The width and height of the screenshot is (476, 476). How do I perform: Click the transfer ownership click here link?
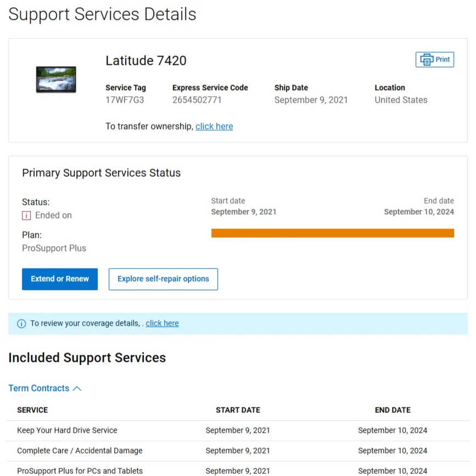214,126
